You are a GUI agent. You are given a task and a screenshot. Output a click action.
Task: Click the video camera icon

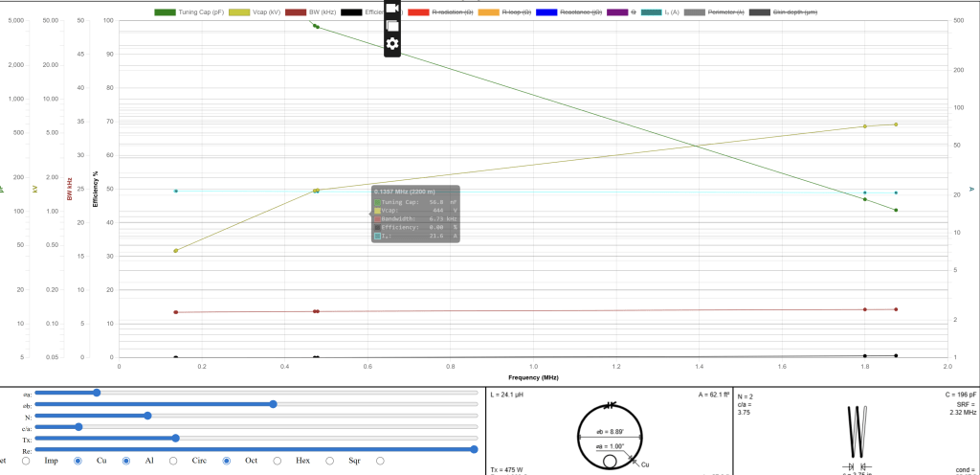(x=392, y=9)
